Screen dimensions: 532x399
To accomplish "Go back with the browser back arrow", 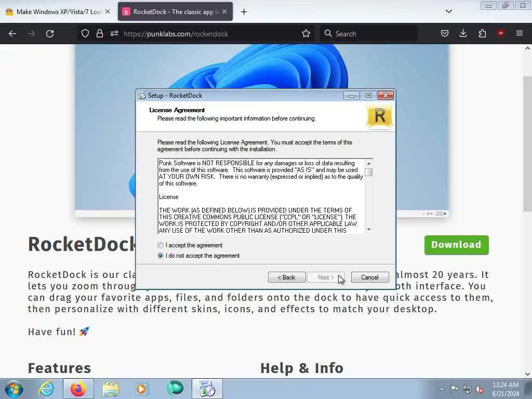I will coord(12,34).
